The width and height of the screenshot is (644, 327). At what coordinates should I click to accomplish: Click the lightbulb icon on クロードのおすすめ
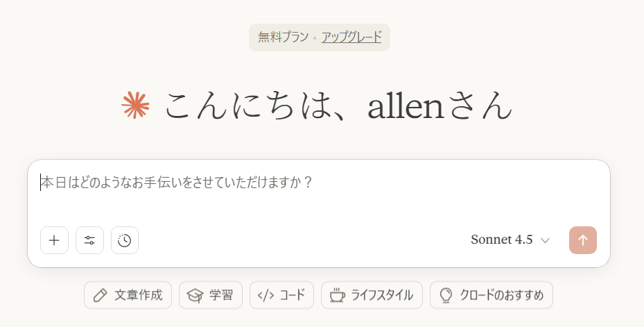[x=446, y=295]
